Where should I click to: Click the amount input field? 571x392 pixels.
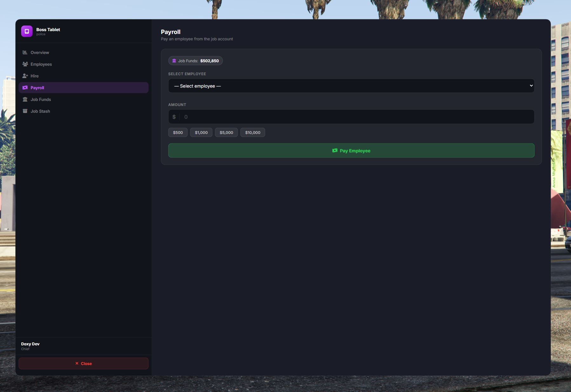pyautogui.click(x=351, y=117)
